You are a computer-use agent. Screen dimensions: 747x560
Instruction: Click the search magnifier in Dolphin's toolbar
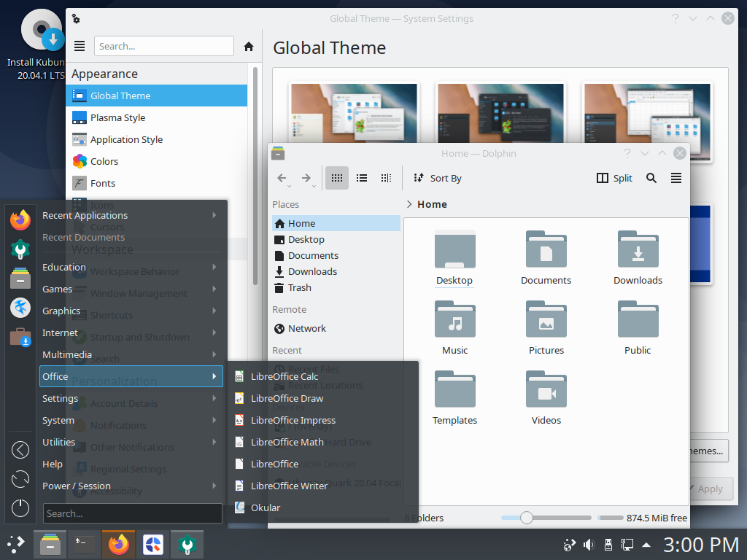[651, 178]
